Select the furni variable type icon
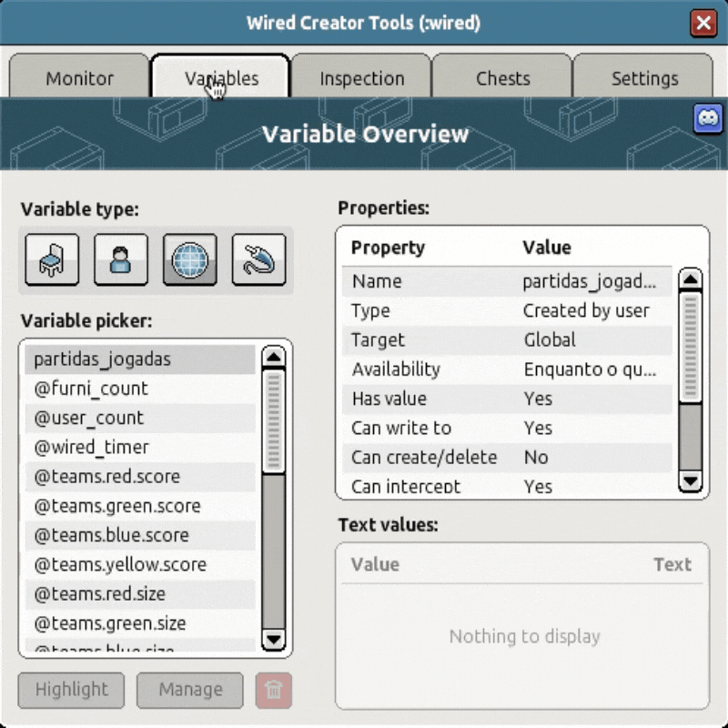Viewport: 728px width, 728px height. pyautogui.click(x=52, y=259)
